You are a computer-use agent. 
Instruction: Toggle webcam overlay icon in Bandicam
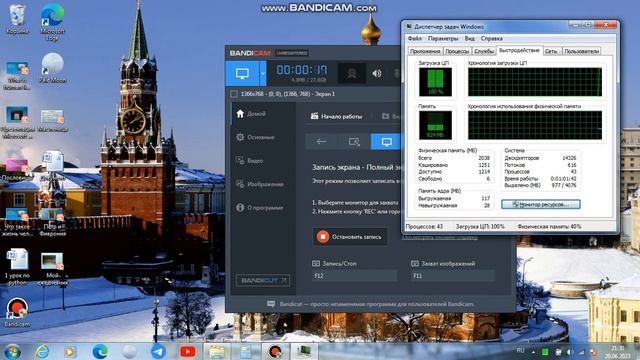click(351, 73)
